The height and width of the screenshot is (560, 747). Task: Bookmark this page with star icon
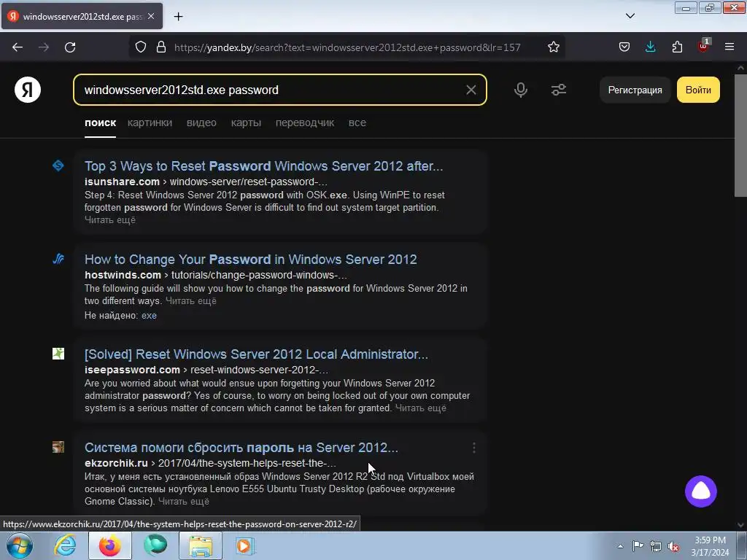(x=553, y=47)
